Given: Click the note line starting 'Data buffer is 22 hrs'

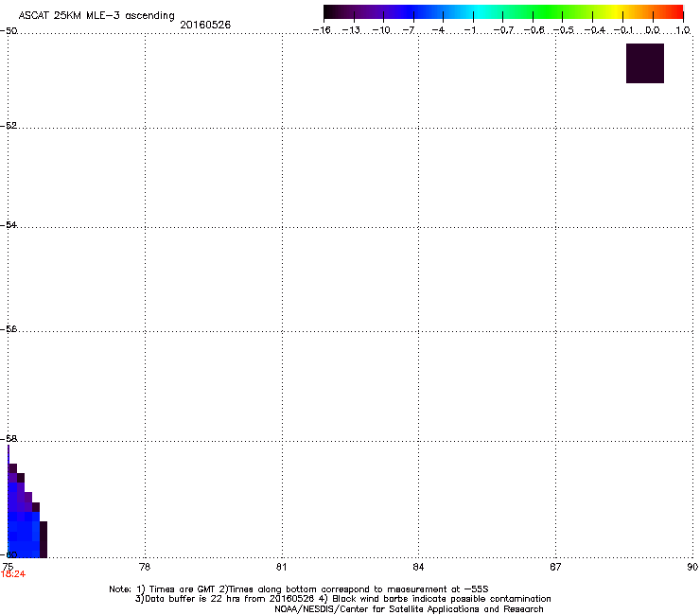Looking at the screenshot, I should (342, 599).
